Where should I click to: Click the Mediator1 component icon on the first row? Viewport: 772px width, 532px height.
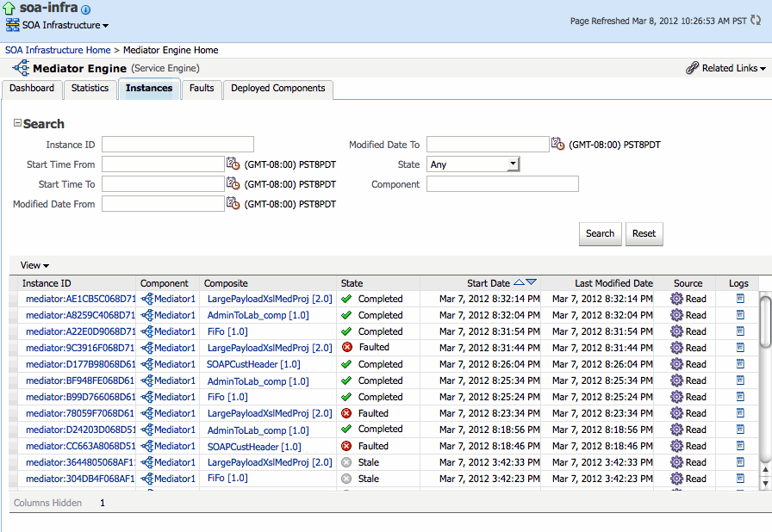(147, 299)
